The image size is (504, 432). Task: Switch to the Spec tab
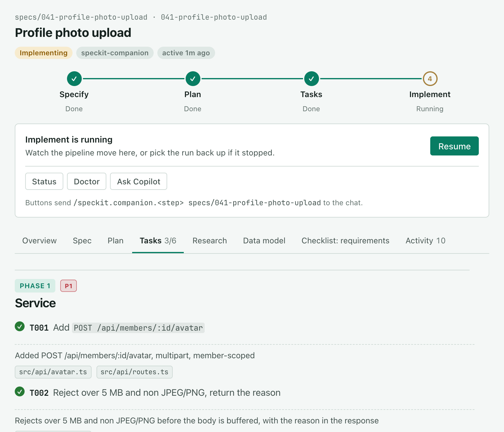pyautogui.click(x=82, y=241)
